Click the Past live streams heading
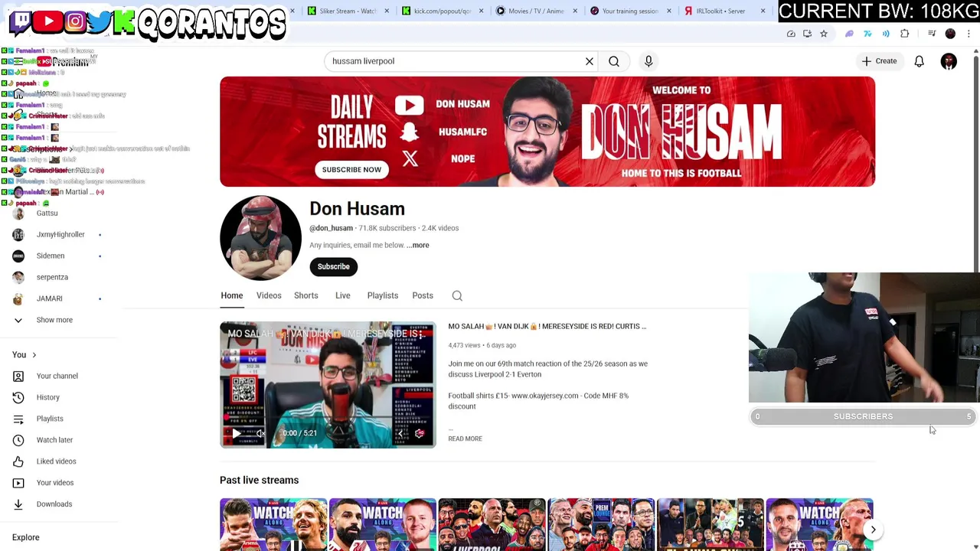 coord(259,480)
